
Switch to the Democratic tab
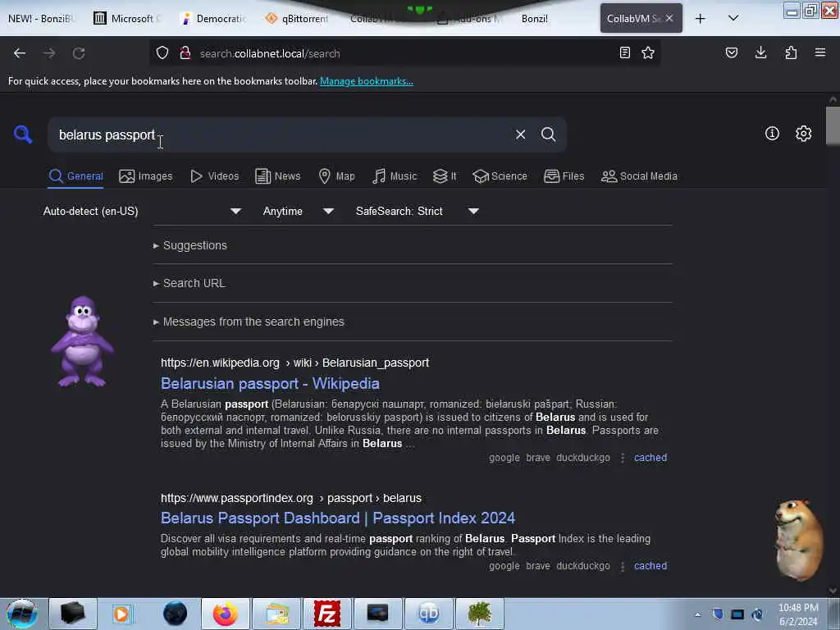214,19
